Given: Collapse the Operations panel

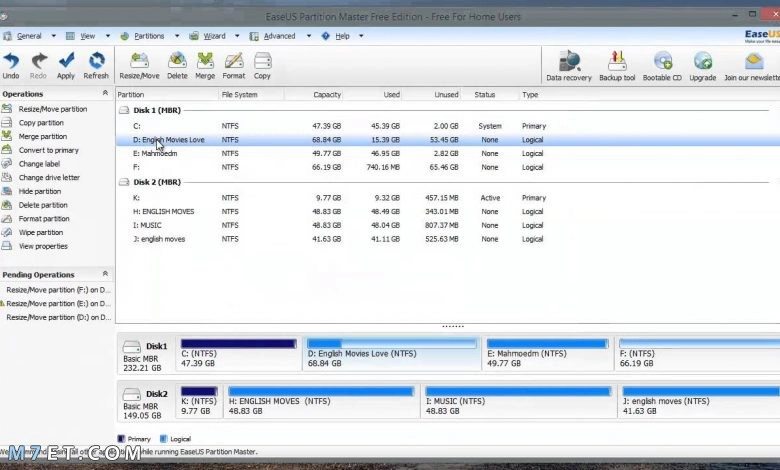Looking at the screenshot, I should tap(105, 93).
